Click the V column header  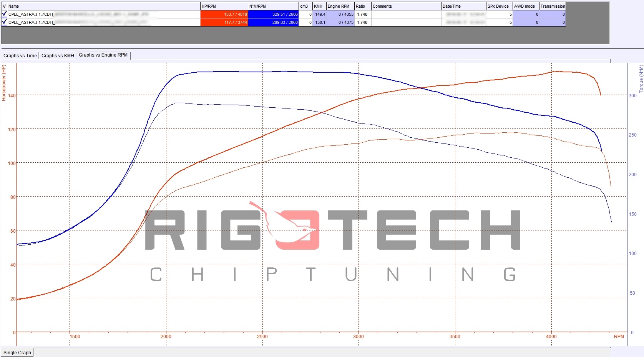coord(4,6)
